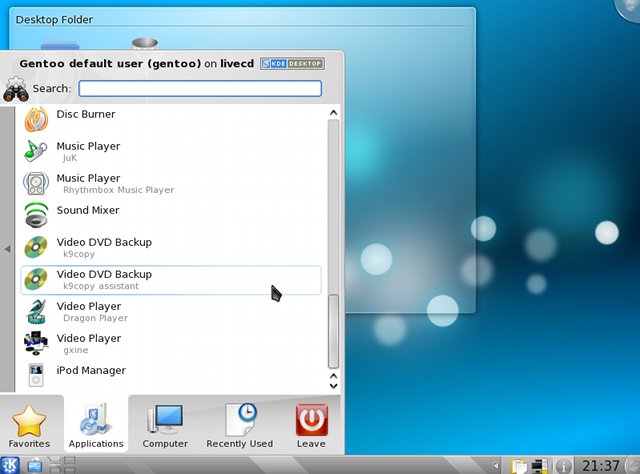Open the iPod Manager
Viewport: 640px width, 474px height.
[171, 375]
